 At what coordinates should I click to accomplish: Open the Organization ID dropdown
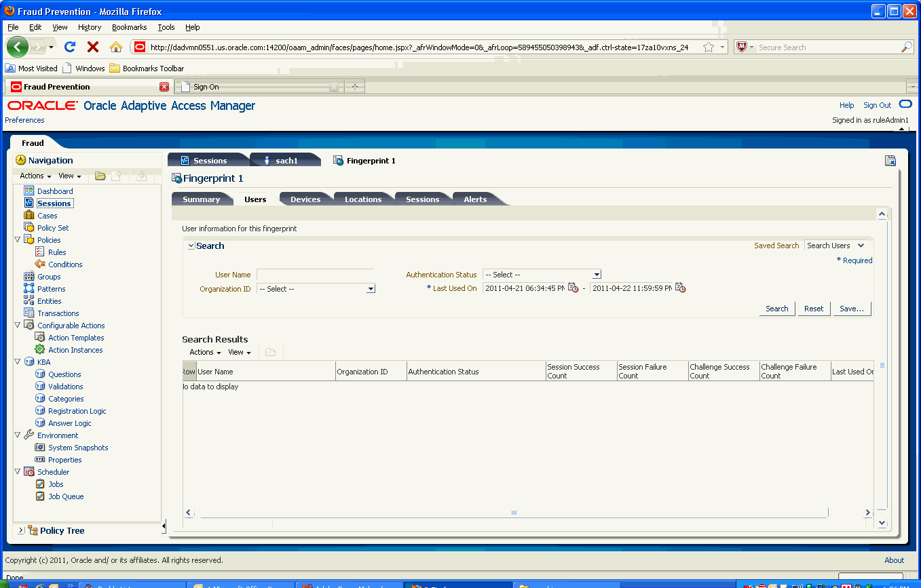coord(370,288)
